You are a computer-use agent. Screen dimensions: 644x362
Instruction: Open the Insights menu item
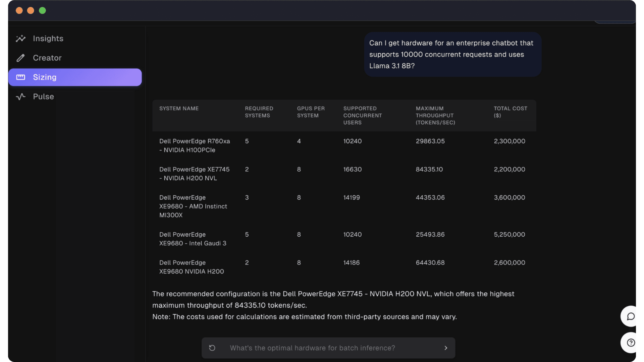(x=48, y=39)
